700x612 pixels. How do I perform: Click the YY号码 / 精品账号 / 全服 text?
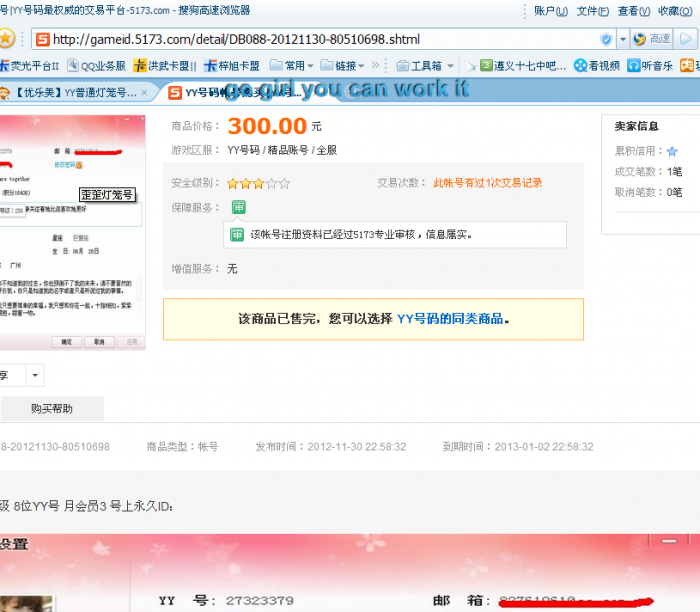pos(282,150)
